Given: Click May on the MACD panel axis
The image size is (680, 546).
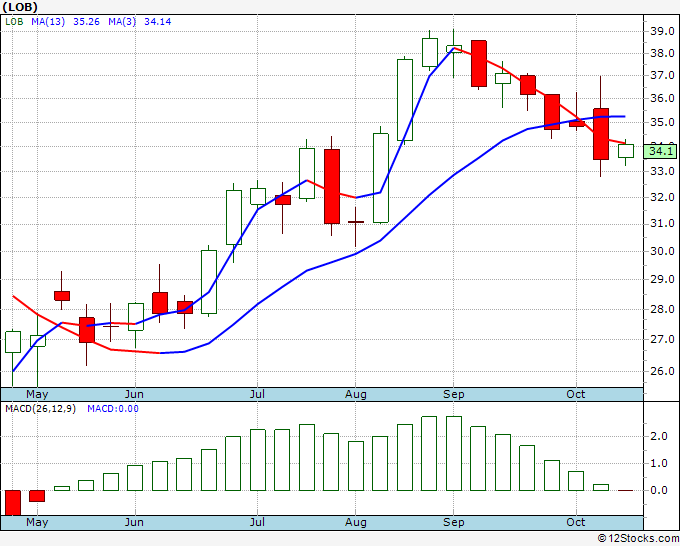Looking at the screenshot, I should pyautogui.click(x=37, y=522).
